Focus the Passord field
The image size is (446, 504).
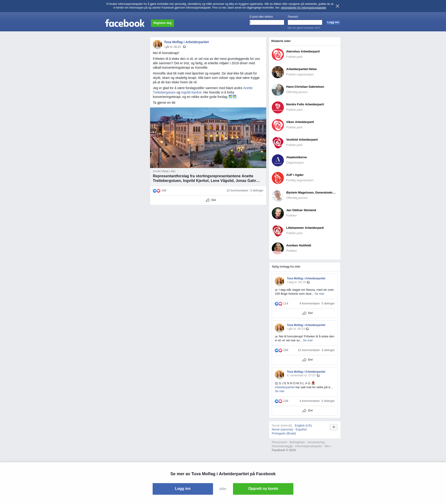(x=305, y=23)
